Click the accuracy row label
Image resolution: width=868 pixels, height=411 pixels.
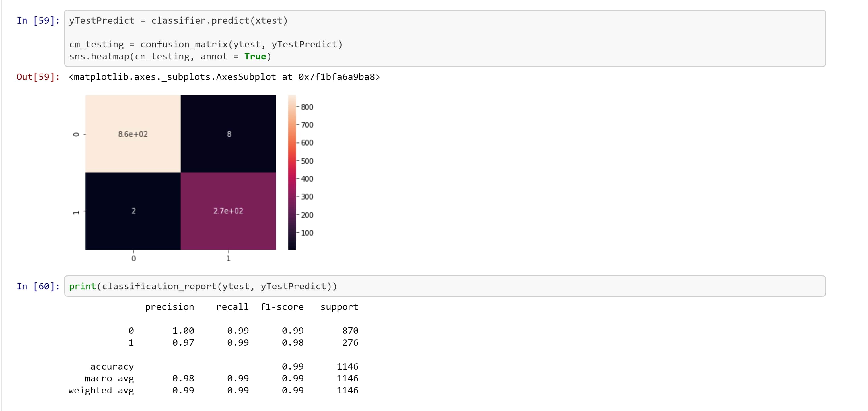click(112, 366)
